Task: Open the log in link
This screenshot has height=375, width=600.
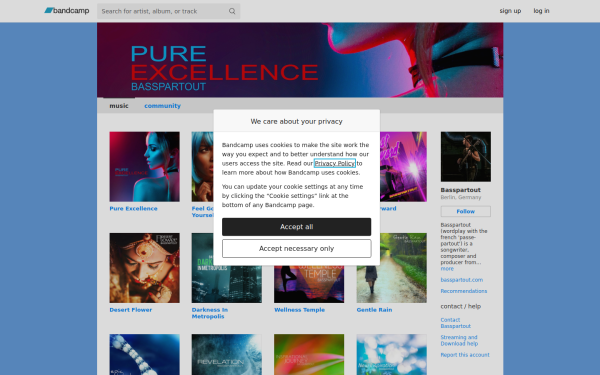Action: 541,11
